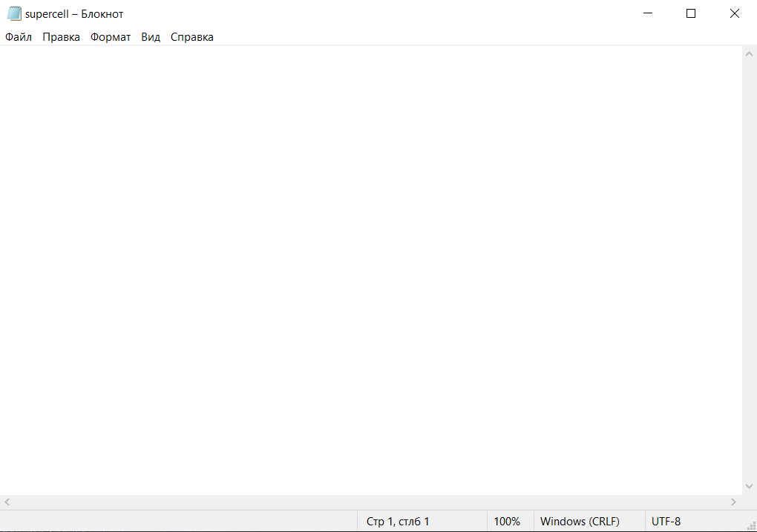Image resolution: width=757 pixels, height=532 pixels.
Task: Minimize the Блокнот window
Action: [x=647, y=13]
